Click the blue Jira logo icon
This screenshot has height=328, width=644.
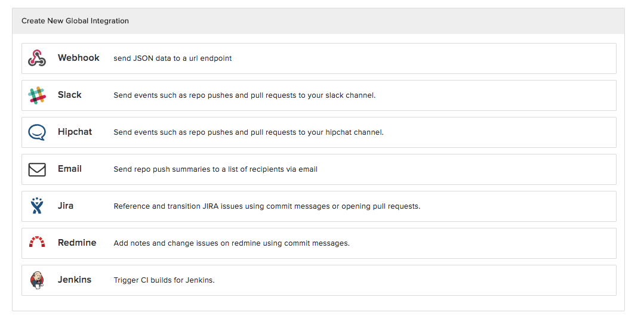[37, 206]
